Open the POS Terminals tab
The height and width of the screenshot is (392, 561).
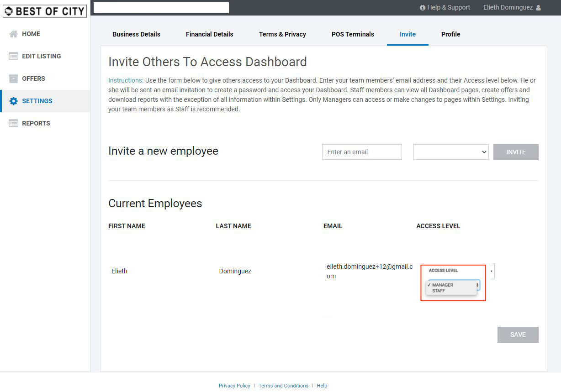tap(353, 34)
